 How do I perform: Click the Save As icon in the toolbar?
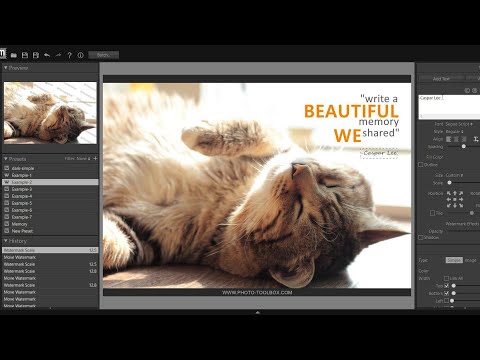36,55
